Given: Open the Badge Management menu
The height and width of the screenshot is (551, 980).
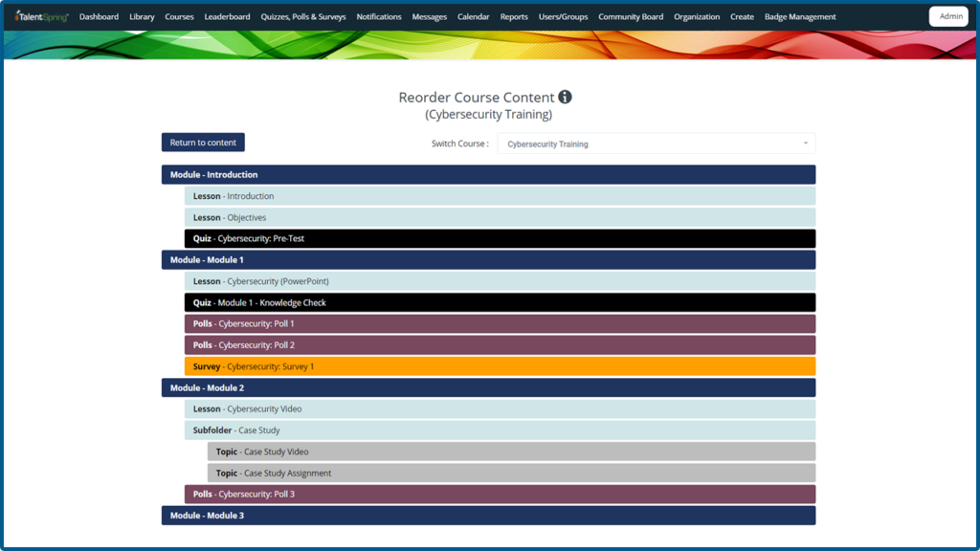Looking at the screenshot, I should [x=800, y=16].
